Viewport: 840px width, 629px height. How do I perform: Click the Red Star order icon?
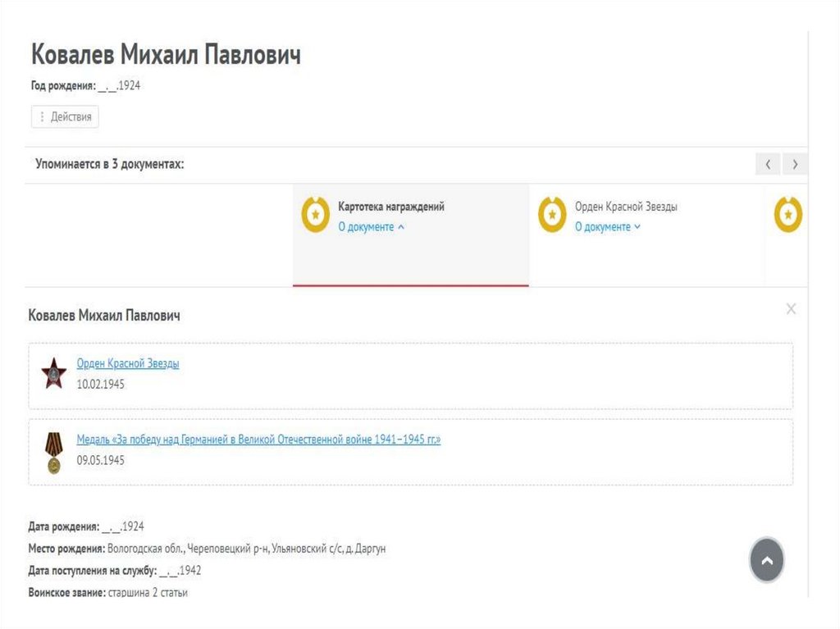click(x=54, y=373)
